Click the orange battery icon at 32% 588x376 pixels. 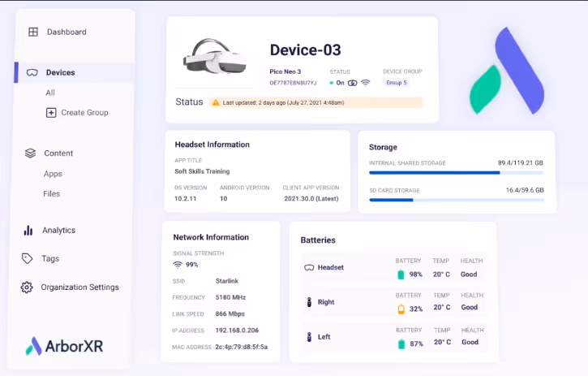click(401, 309)
